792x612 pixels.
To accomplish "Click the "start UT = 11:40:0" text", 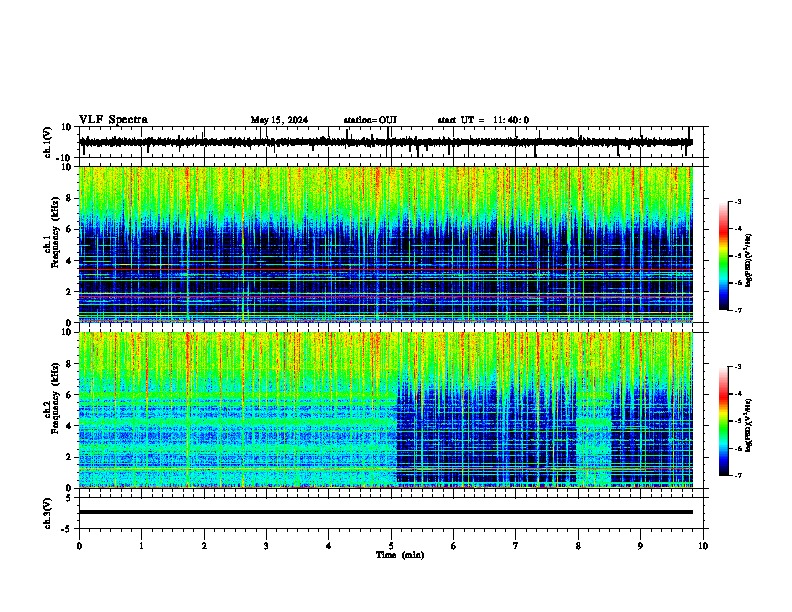I will click(483, 120).
